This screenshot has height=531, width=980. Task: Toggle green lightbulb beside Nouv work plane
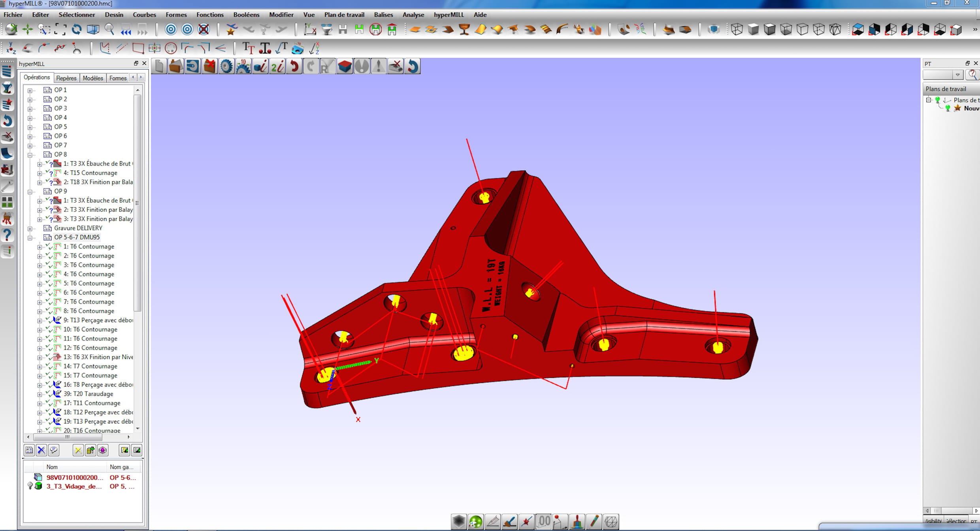(948, 108)
